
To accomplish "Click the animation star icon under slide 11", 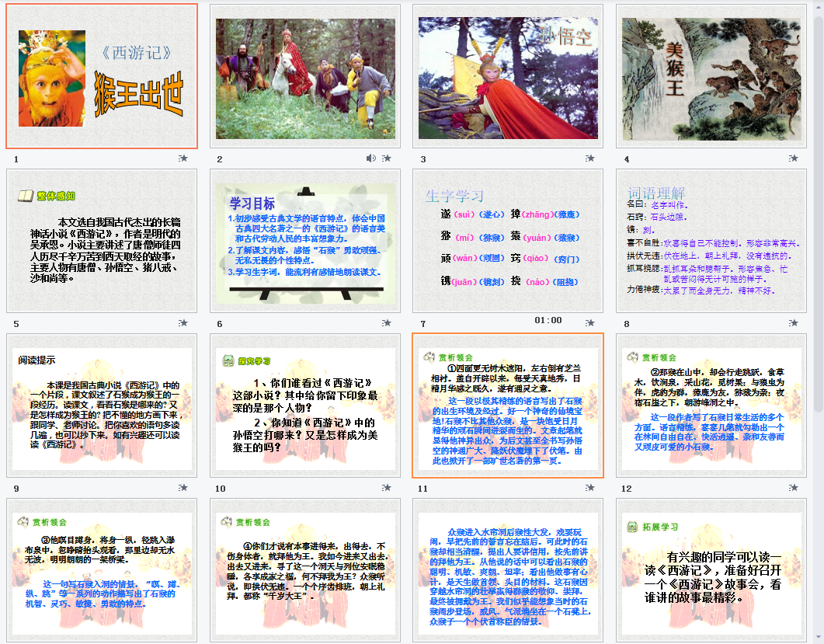I will (589, 487).
